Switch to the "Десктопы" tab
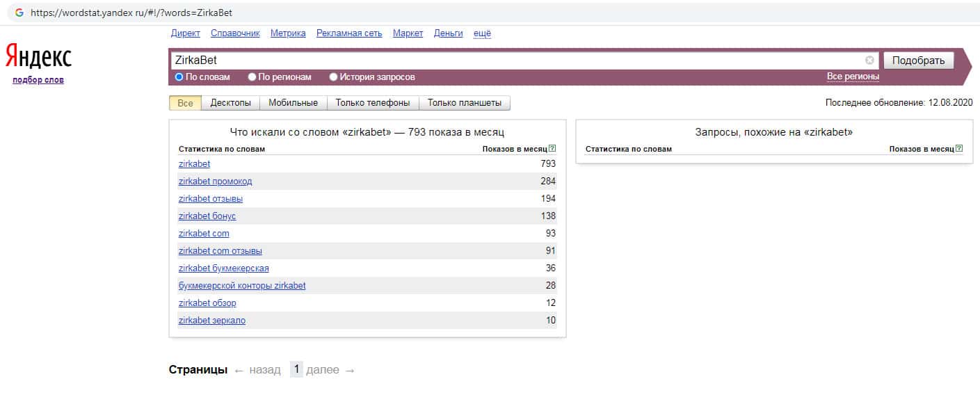 tap(230, 103)
